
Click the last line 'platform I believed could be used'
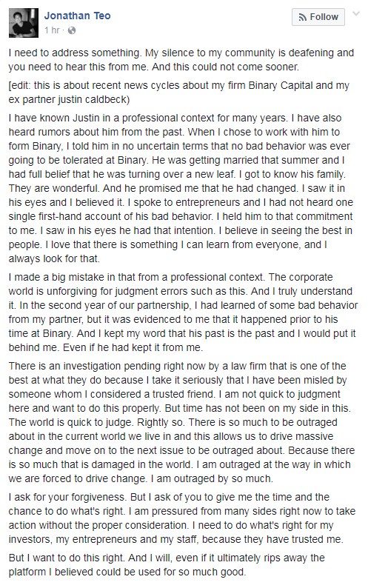click(x=127, y=572)
